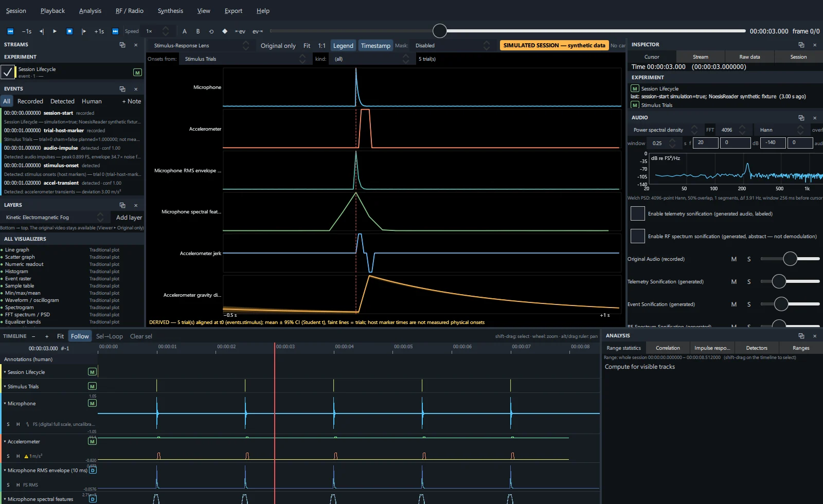Open the Hann window dropdown
823x504 pixels.
point(782,130)
